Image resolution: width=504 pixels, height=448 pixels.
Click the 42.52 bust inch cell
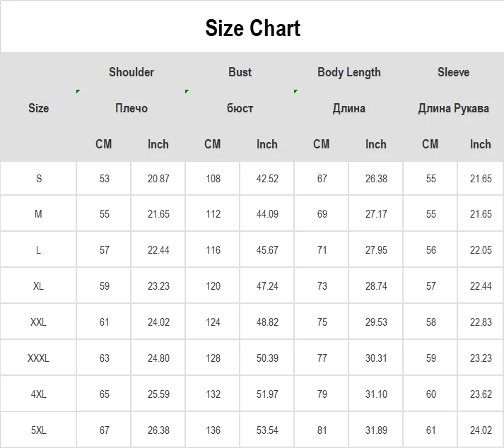click(267, 179)
